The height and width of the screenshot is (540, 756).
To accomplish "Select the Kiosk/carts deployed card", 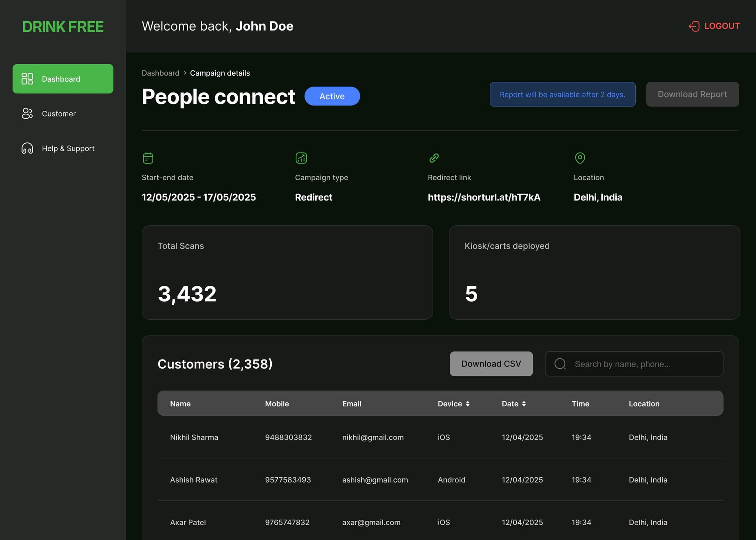I will coord(594,272).
